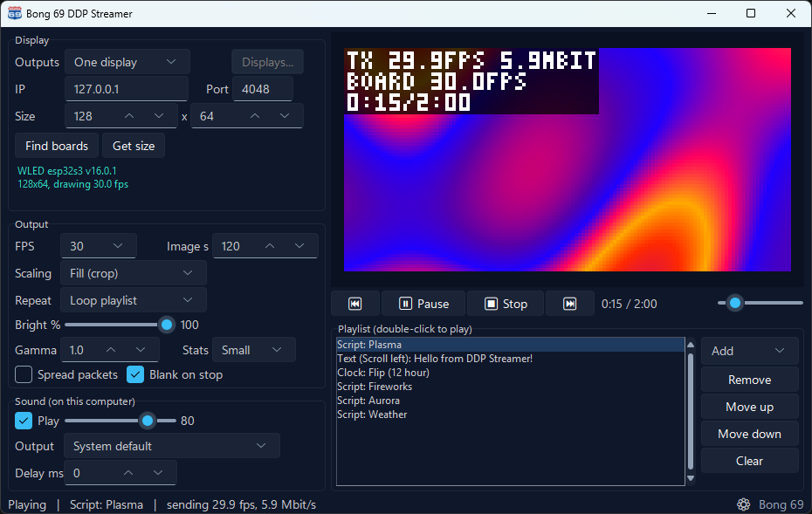Click Find boards button

57,146
